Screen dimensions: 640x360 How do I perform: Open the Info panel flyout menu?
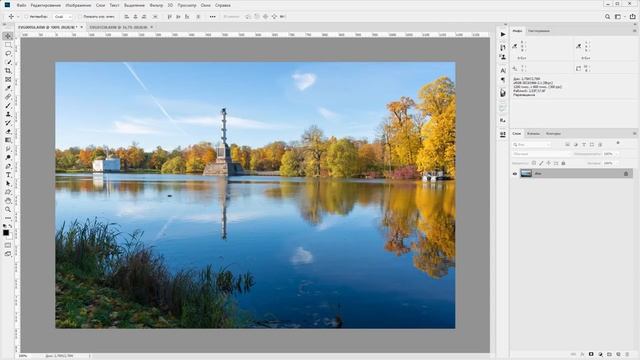[x=634, y=31]
